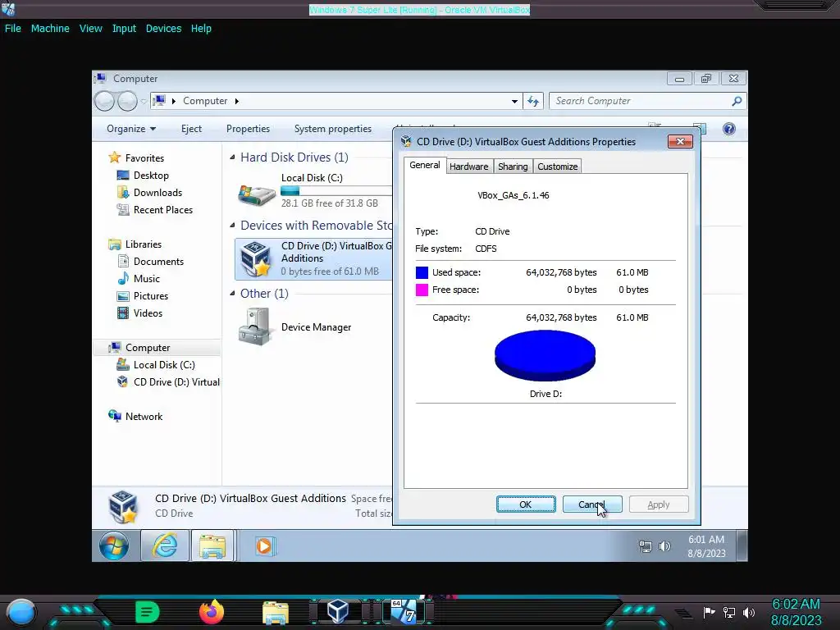Open the address bar history dropdown
Image resolution: width=840 pixels, height=630 pixels.
(x=514, y=101)
